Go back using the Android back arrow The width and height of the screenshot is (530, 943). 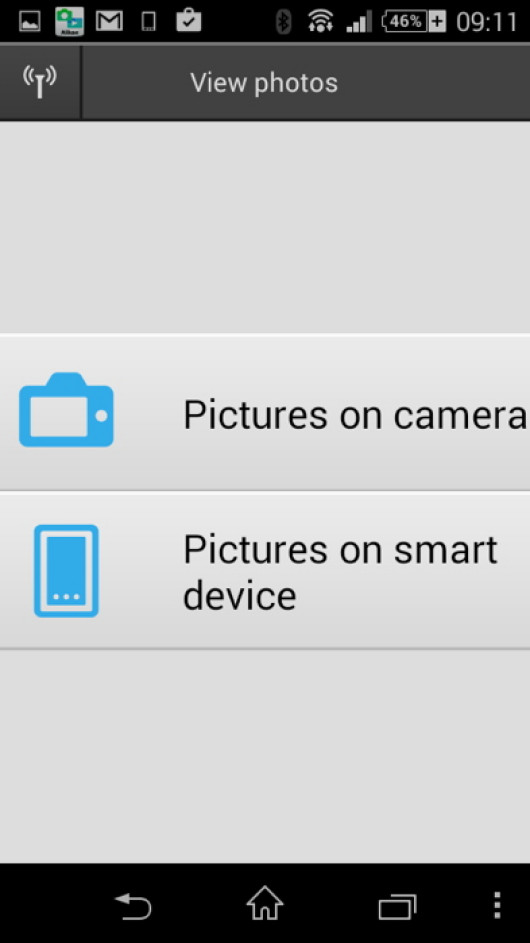tap(133, 906)
